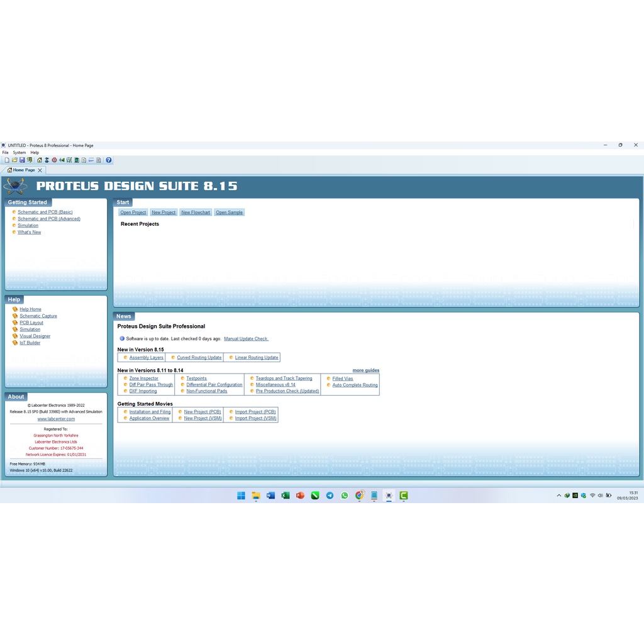The height and width of the screenshot is (644, 644).
Task: Open the System menu
Action: [x=19, y=152]
